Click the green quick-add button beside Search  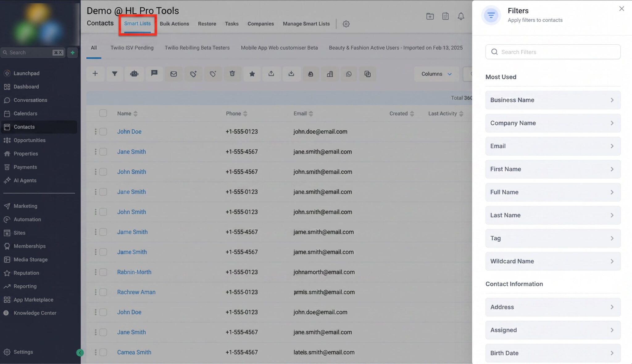coord(73,52)
